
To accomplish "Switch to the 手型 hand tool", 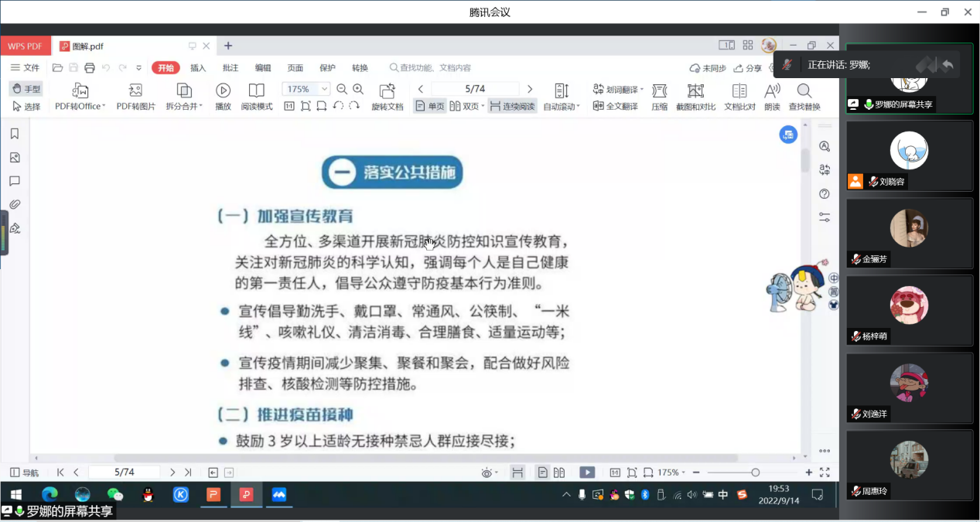I will [26, 89].
